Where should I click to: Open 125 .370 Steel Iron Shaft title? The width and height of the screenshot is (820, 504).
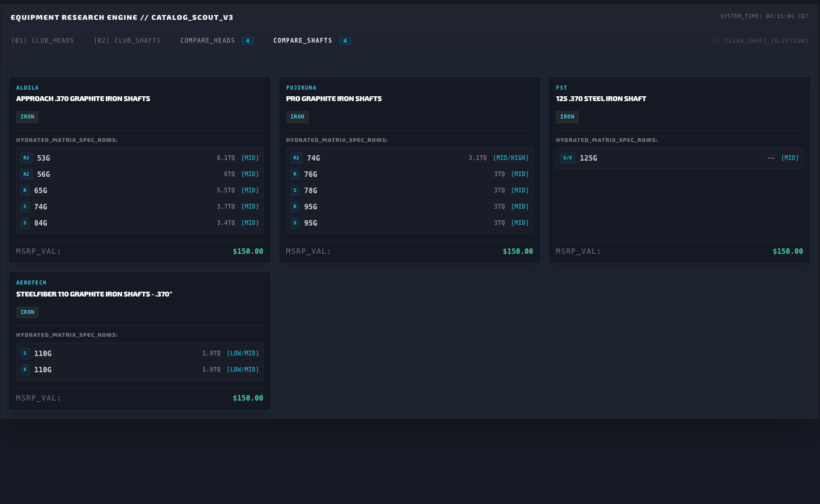[601, 99]
